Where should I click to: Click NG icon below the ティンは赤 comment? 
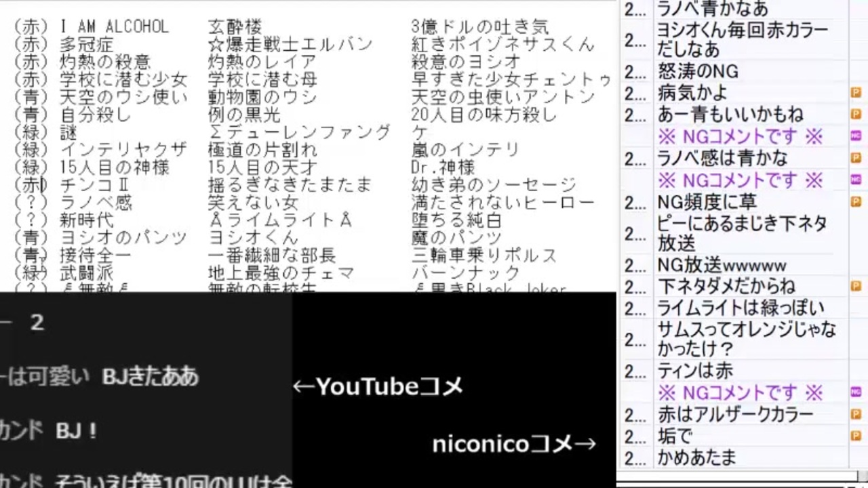click(856, 392)
